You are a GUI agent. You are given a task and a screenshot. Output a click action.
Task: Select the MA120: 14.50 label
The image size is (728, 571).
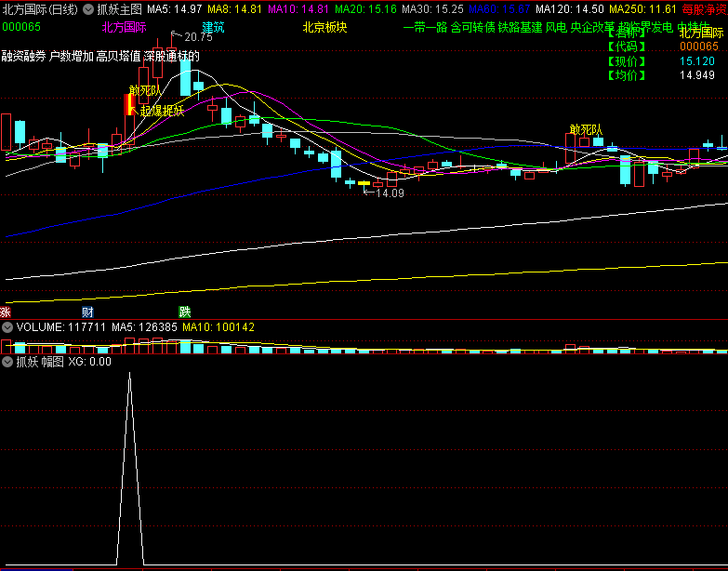[570, 8]
